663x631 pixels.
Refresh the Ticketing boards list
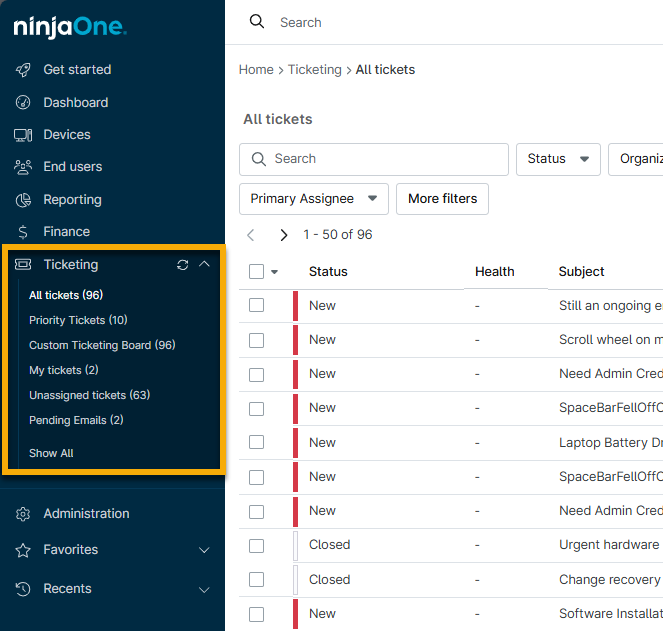[x=182, y=265]
